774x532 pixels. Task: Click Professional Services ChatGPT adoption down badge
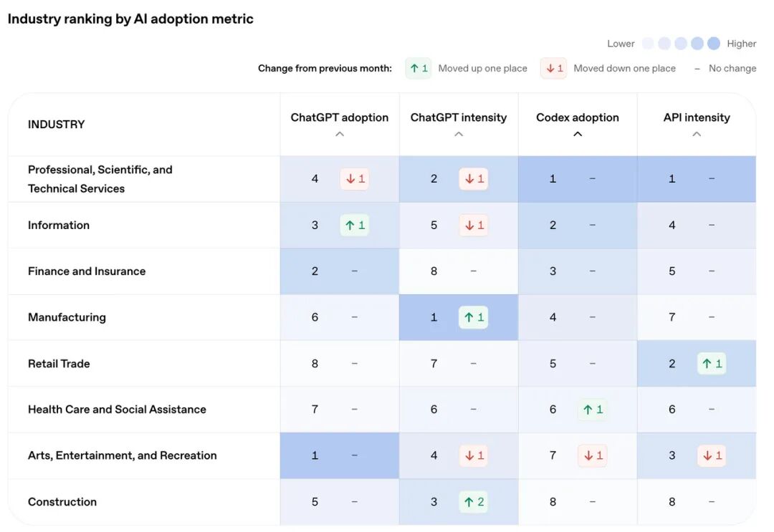pos(355,178)
